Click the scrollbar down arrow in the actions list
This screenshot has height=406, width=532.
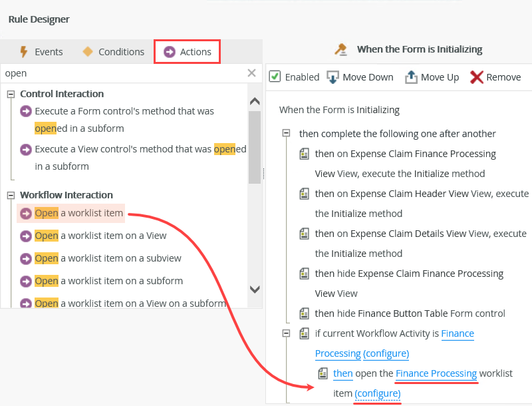point(255,290)
